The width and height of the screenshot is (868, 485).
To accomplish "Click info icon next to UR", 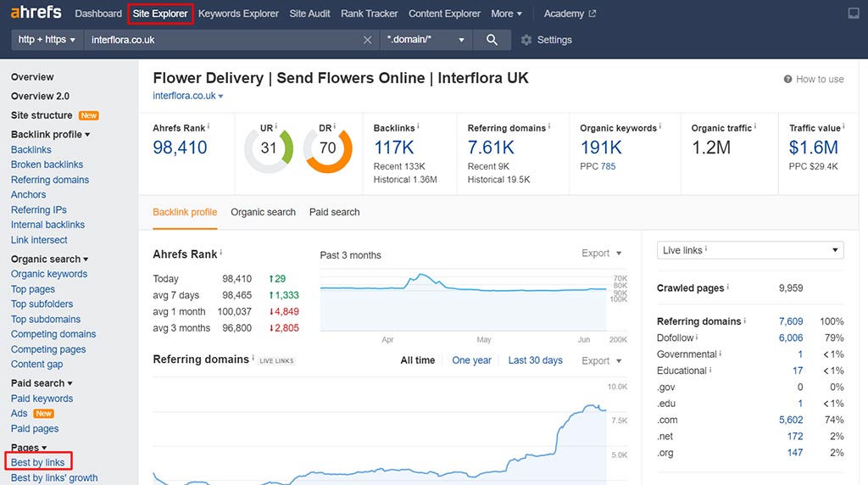I will tap(275, 126).
